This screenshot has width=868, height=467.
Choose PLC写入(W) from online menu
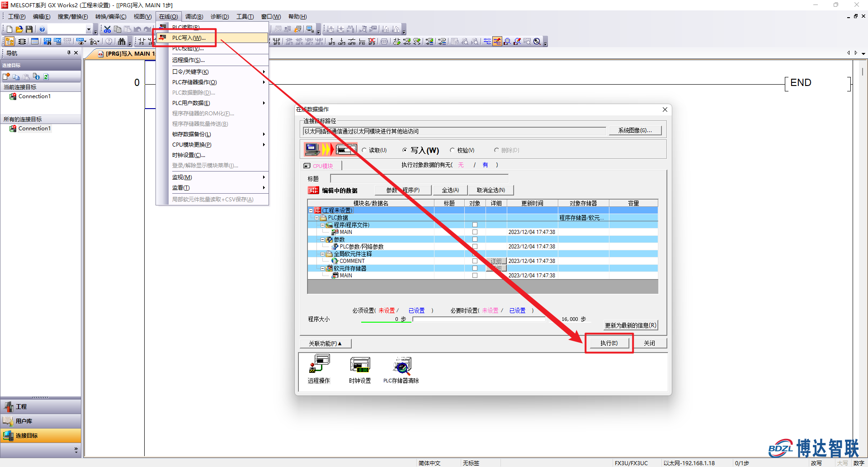pyautogui.click(x=212, y=38)
